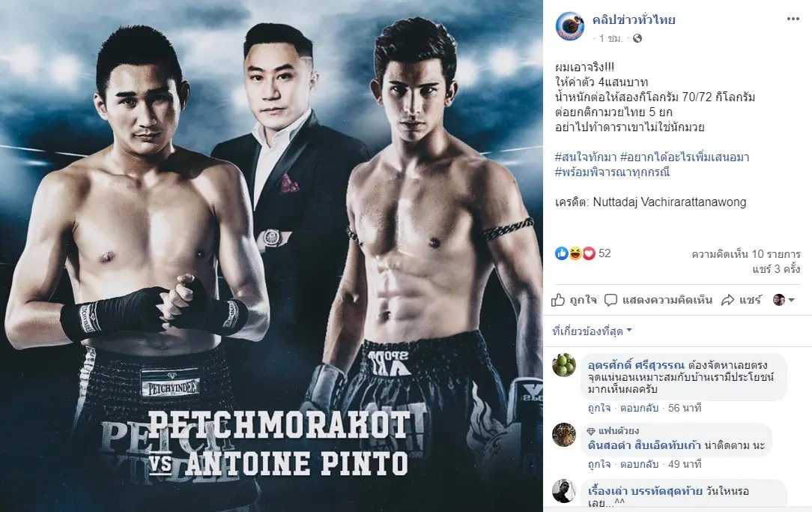
Task: Reply to the ดินสอดำ สิบเอ็ดทับเก้า comment
Action: tap(639, 464)
